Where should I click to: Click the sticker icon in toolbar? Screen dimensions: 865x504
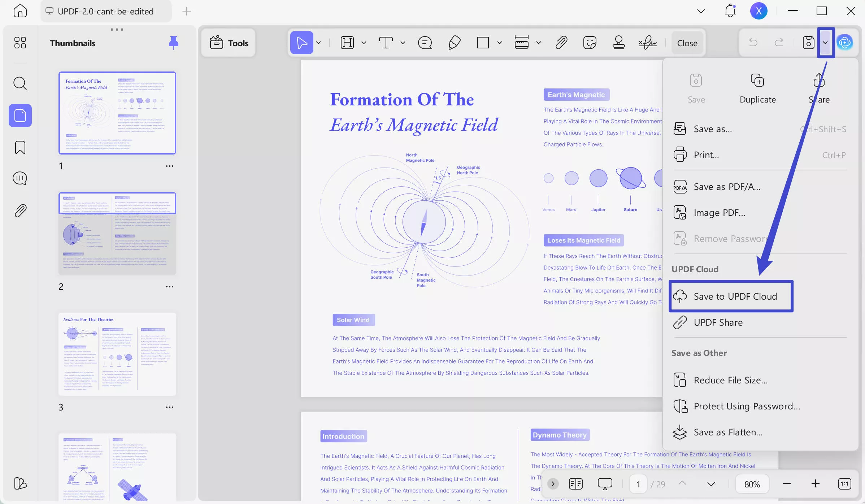pyautogui.click(x=590, y=43)
